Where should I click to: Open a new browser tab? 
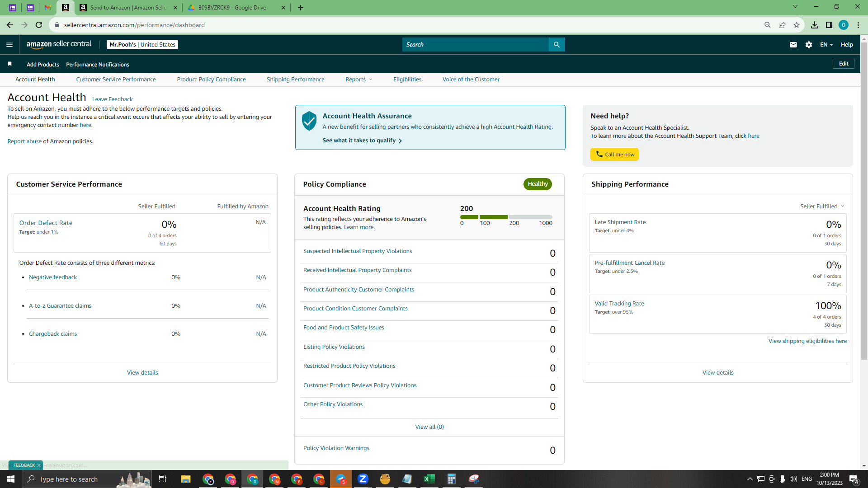pos(301,8)
